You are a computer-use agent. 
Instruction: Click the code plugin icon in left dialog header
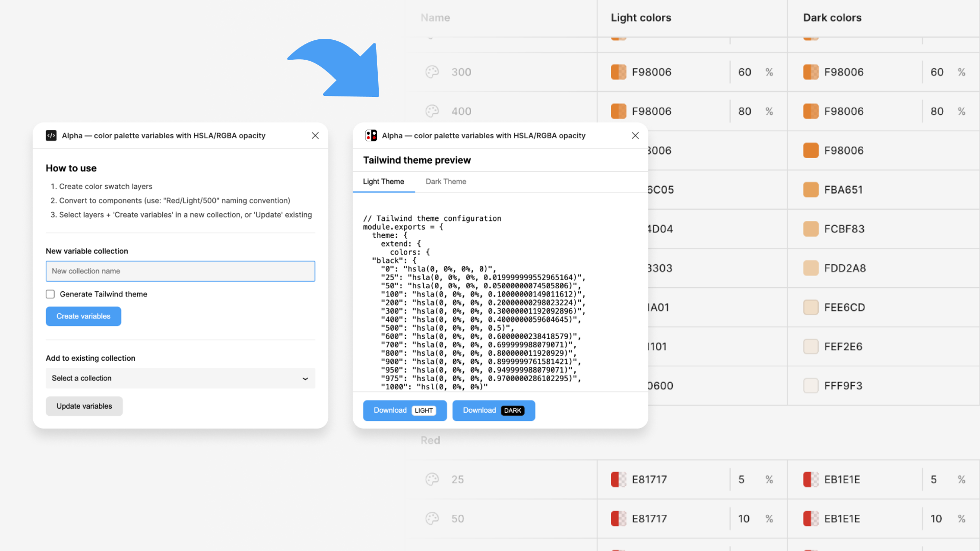(x=51, y=136)
